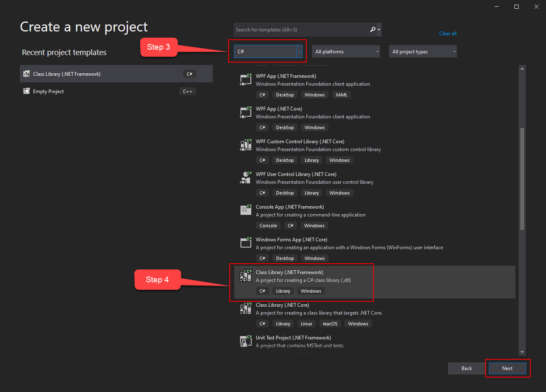Click the scroll down arrow of template list
The width and height of the screenshot is (546, 392).
pos(522,352)
